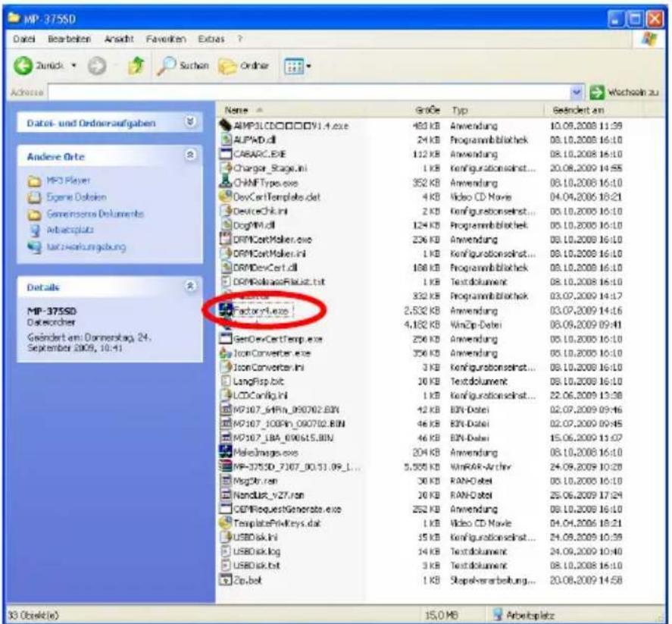Open the Arbeitsplatz link in sidebar
The width and height of the screenshot is (672, 624).
(x=70, y=230)
